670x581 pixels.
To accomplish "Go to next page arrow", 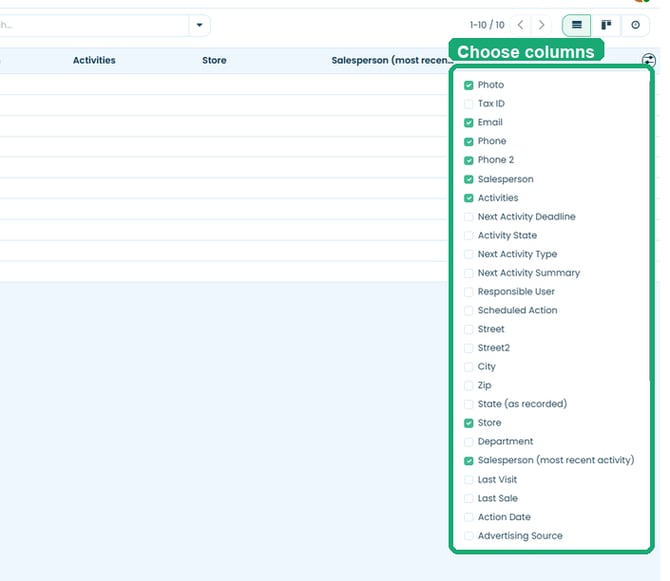I will [x=541, y=25].
